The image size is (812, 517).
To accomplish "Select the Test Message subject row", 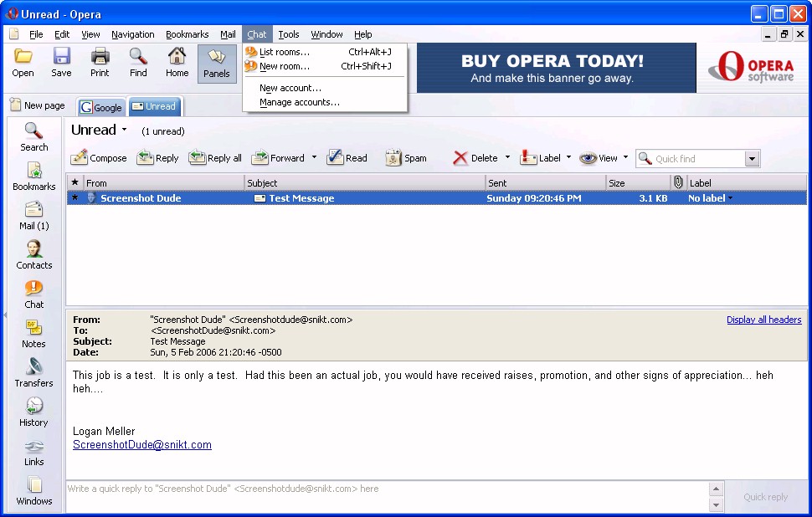I will coord(436,197).
